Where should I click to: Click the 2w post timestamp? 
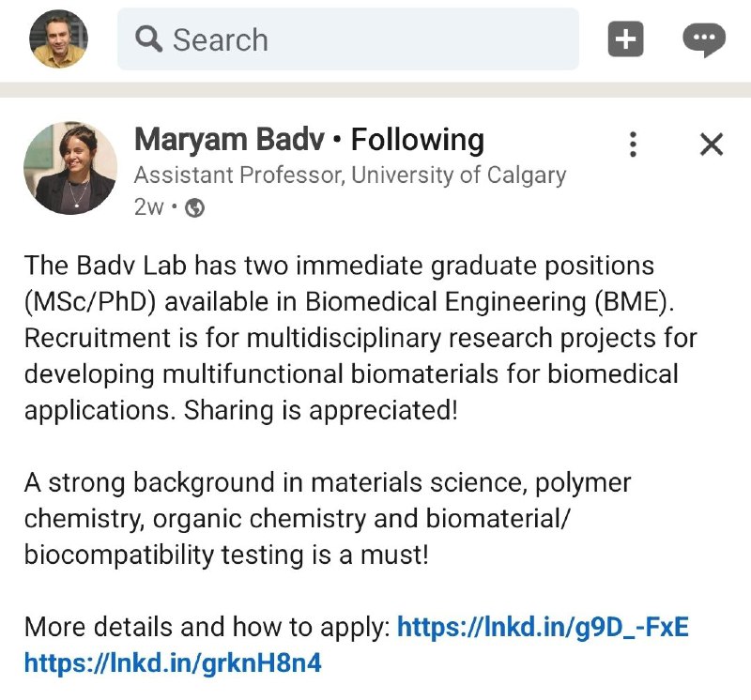click(x=149, y=207)
